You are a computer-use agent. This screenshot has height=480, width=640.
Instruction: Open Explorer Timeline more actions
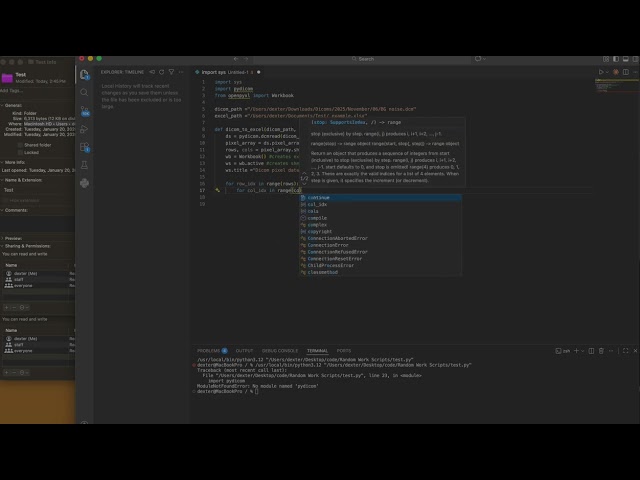pyautogui.click(x=181, y=72)
